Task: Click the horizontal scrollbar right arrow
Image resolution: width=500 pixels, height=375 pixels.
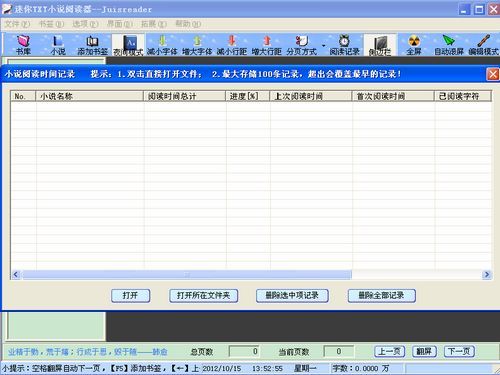Action: click(x=486, y=275)
